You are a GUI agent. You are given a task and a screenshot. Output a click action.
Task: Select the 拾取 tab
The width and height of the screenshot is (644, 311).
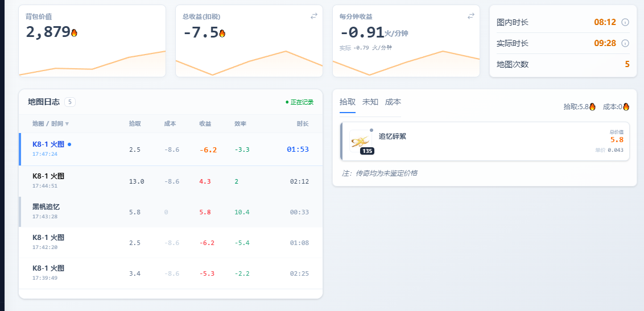point(347,102)
